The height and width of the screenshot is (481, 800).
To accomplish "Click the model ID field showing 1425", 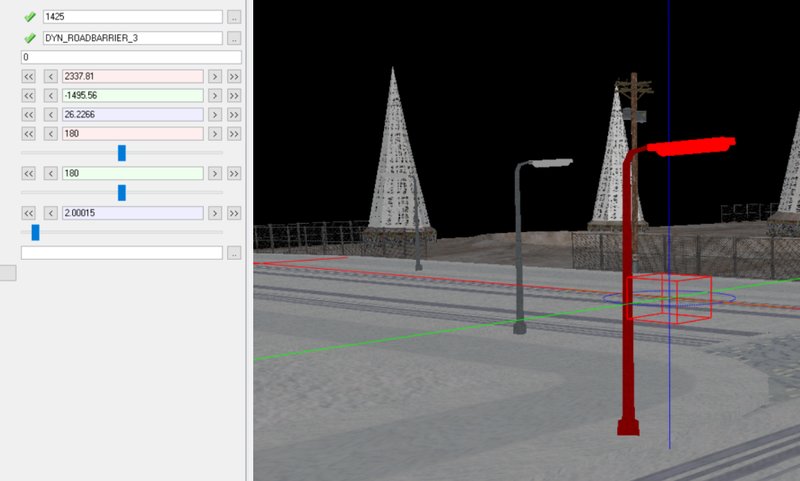I will click(x=133, y=17).
